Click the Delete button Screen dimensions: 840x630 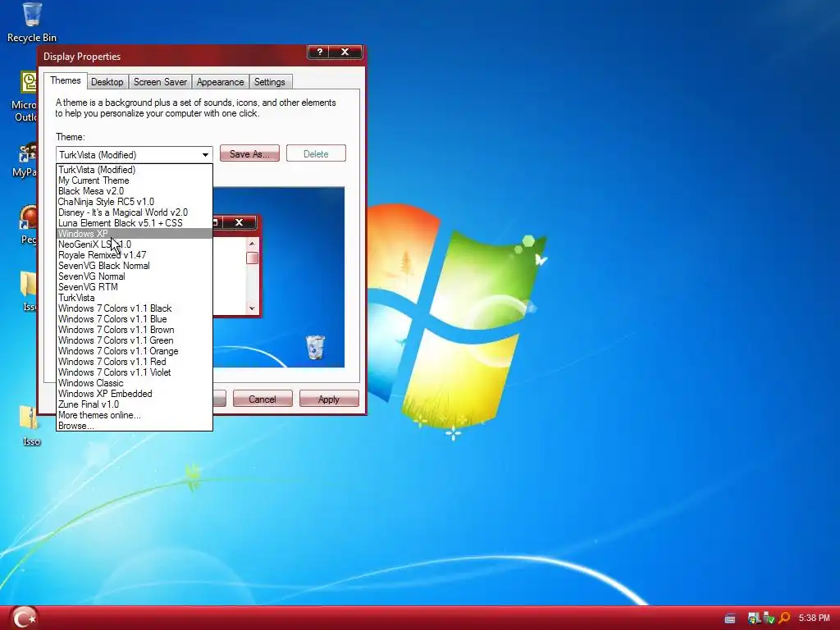click(x=316, y=153)
